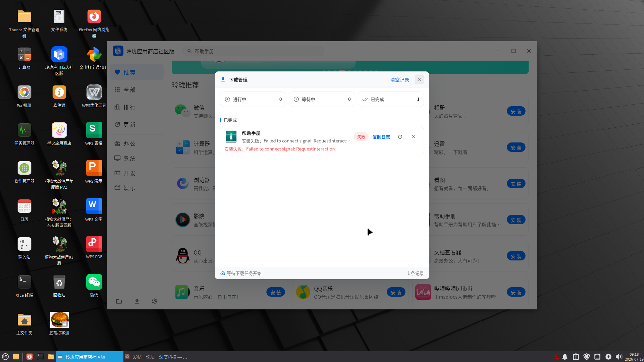Retry the failed 帮助手册 installation
Image resolution: width=644 pixels, height=362 pixels.
coord(400,137)
